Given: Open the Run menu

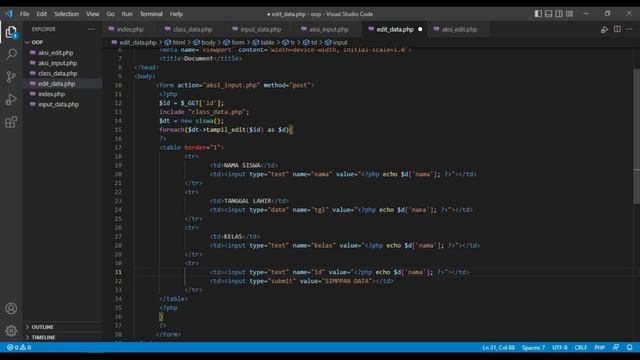Looking at the screenshot, I should click(127, 14).
